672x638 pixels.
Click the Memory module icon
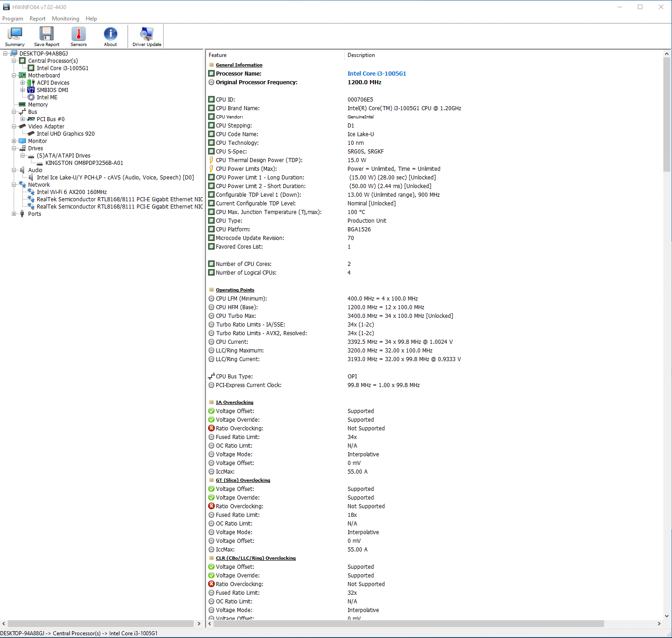coord(22,104)
